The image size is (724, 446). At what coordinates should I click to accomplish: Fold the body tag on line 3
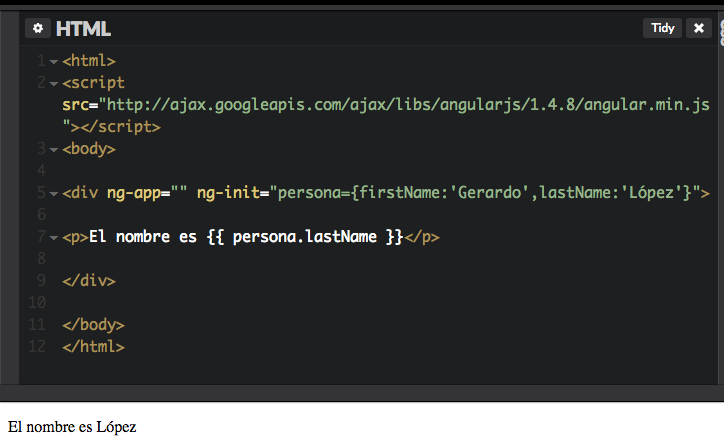click(x=54, y=150)
